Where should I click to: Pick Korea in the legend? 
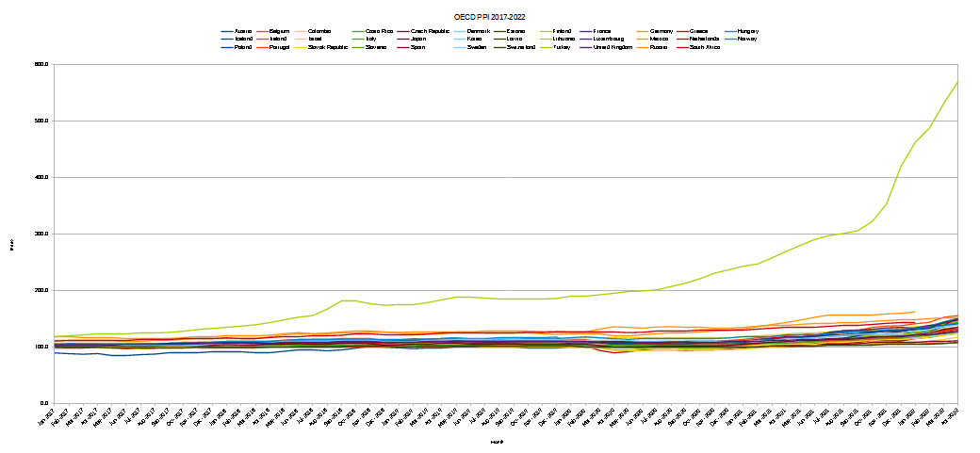coord(475,39)
